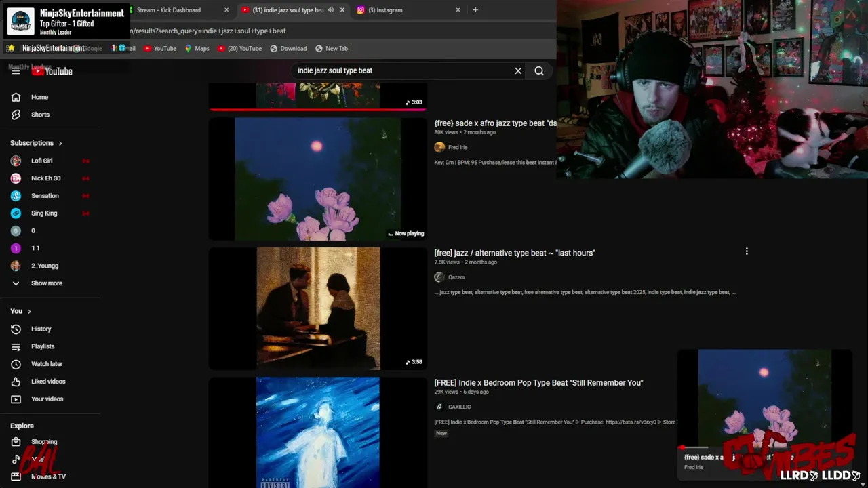
Task: Click the browser address bar URL
Action: point(207,30)
